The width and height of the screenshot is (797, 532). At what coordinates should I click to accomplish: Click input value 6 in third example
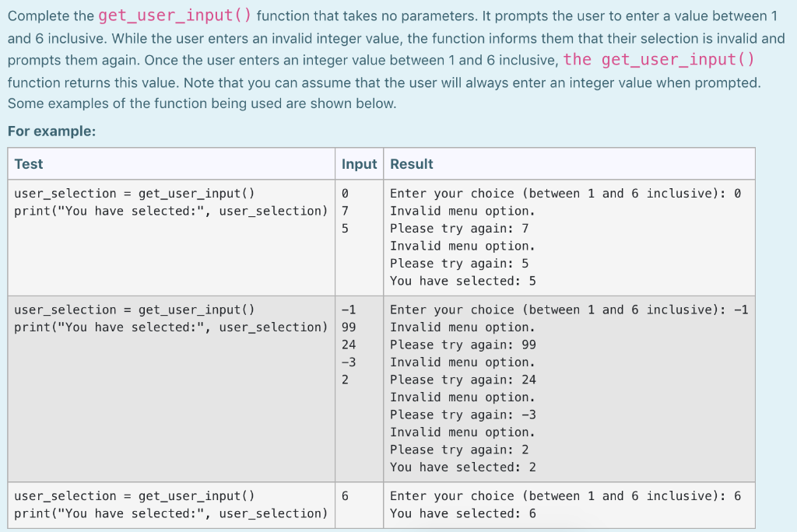click(343, 495)
